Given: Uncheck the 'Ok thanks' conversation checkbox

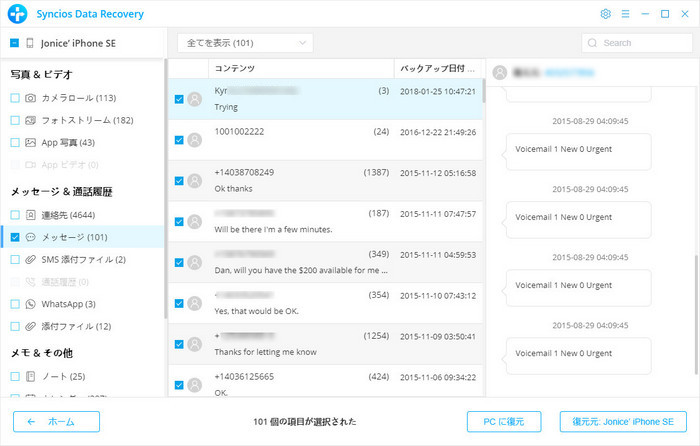Looking at the screenshot, I should coord(179,181).
